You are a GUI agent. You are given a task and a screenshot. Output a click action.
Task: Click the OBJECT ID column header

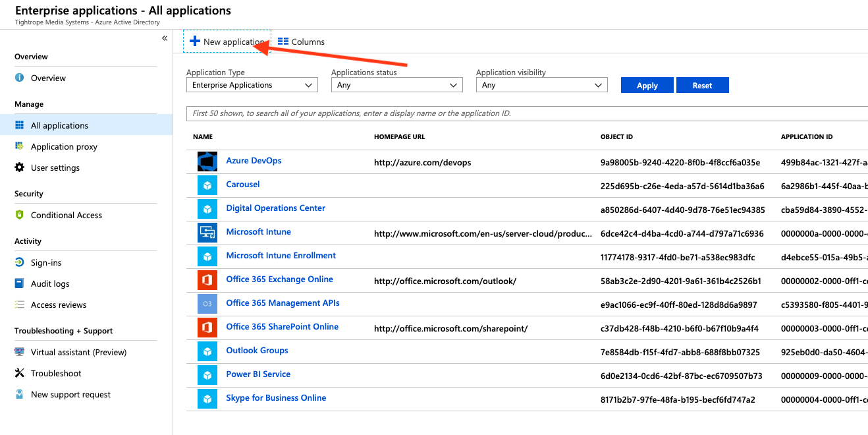click(x=616, y=137)
